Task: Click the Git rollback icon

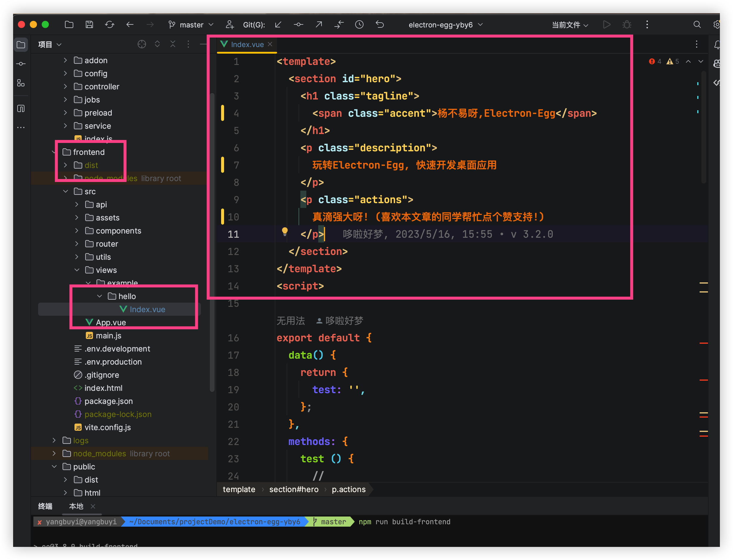Action: pos(380,25)
